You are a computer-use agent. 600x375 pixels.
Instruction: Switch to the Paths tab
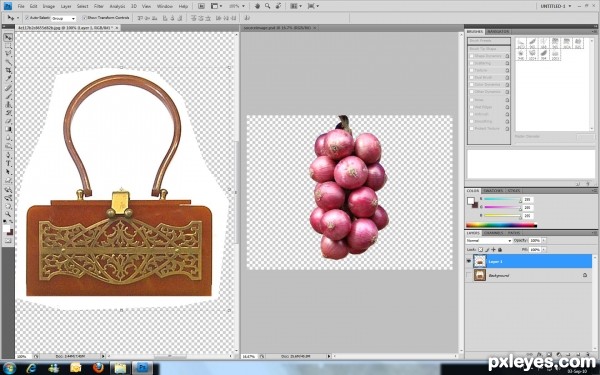[514, 233]
